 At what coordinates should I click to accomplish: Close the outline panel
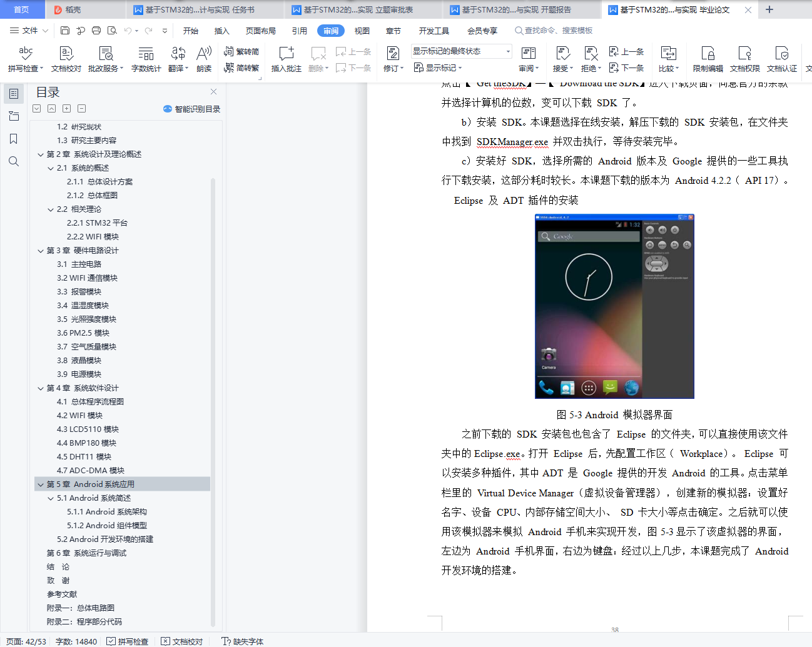coord(214,91)
